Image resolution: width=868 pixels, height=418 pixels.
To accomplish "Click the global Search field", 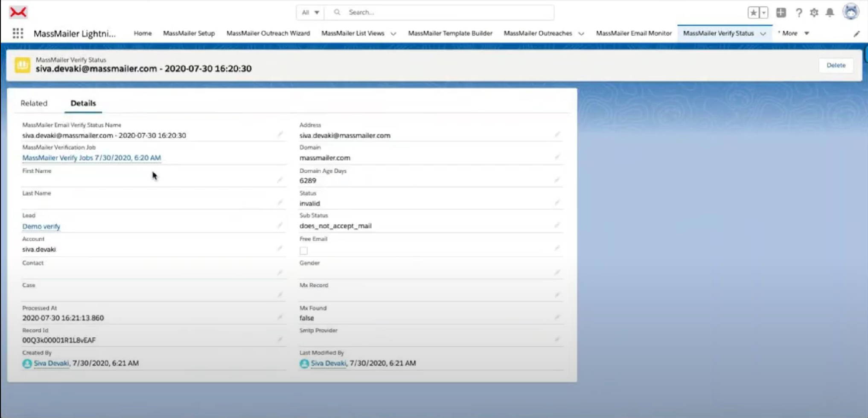I will point(440,12).
